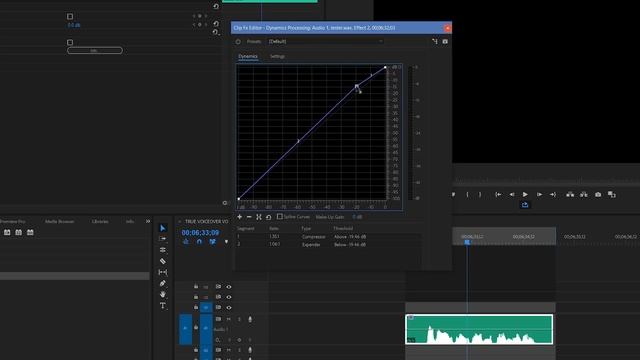Toggle Snap magnet in the timeline

click(199, 242)
